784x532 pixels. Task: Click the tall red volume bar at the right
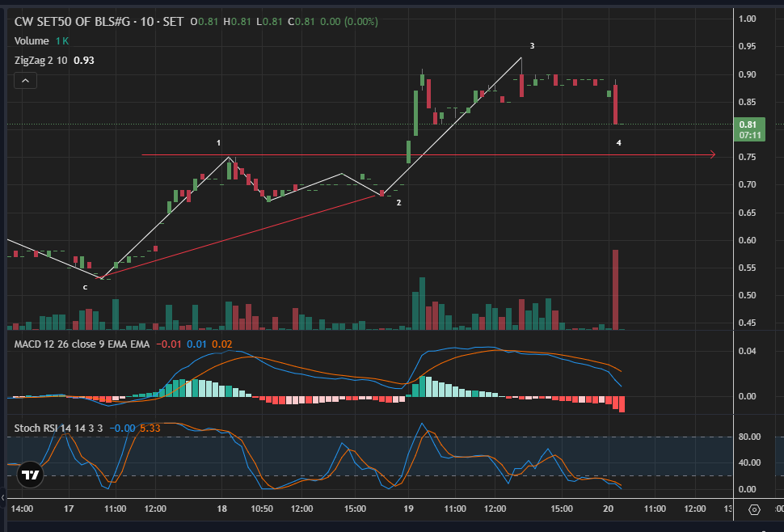click(x=616, y=289)
